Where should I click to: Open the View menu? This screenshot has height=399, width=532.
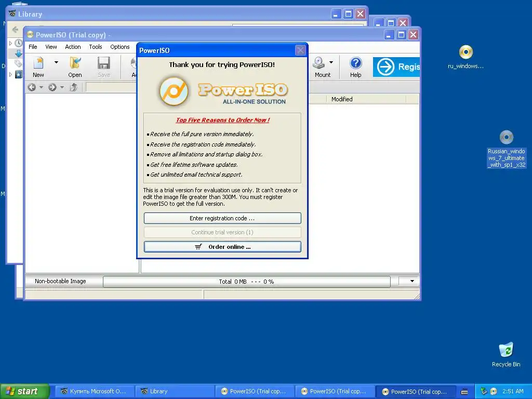[51, 47]
